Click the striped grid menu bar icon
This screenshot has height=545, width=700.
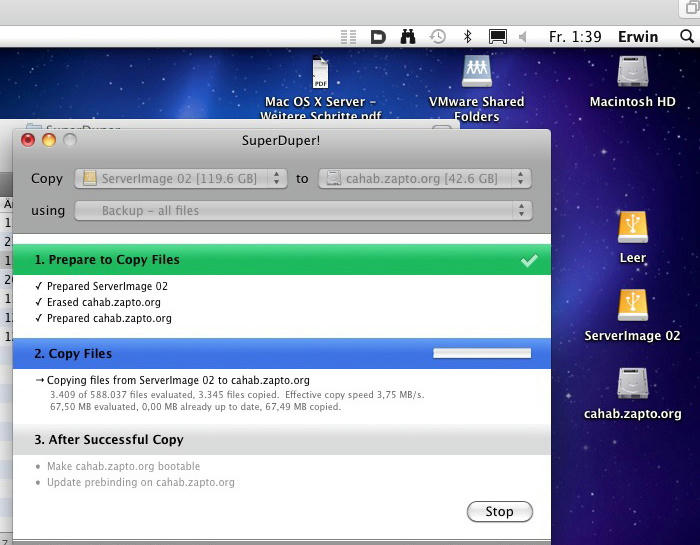(x=348, y=37)
